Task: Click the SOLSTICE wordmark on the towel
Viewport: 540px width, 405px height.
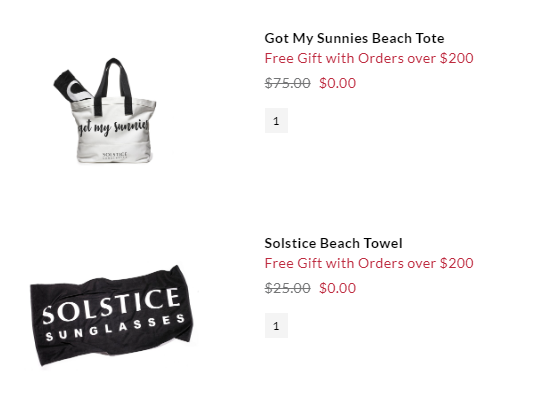Action: point(111,306)
